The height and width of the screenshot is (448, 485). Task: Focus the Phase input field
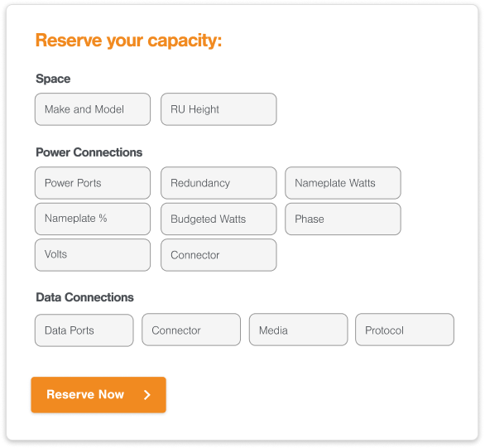click(x=343, y=219)
